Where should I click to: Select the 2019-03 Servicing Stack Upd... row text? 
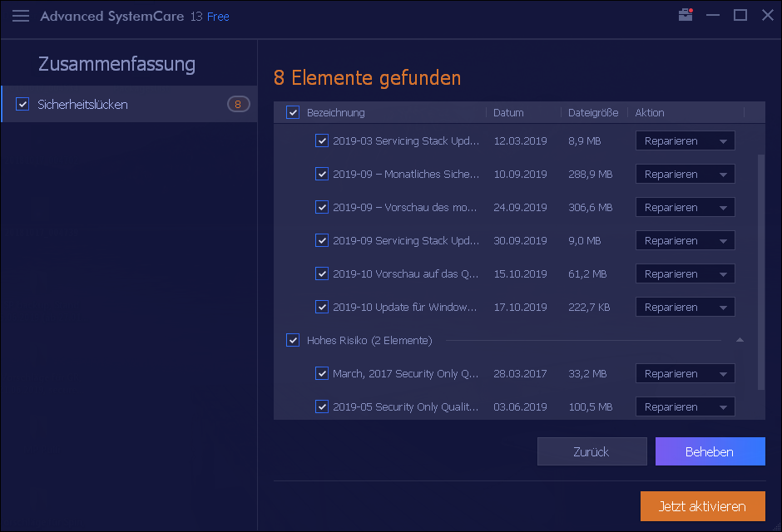[406, 141]
